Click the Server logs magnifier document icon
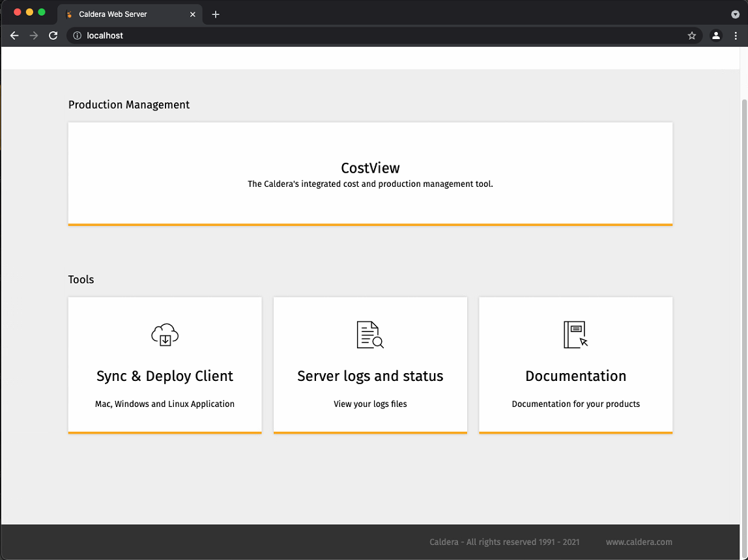748x560 pixels. click(x=370, y=335)
